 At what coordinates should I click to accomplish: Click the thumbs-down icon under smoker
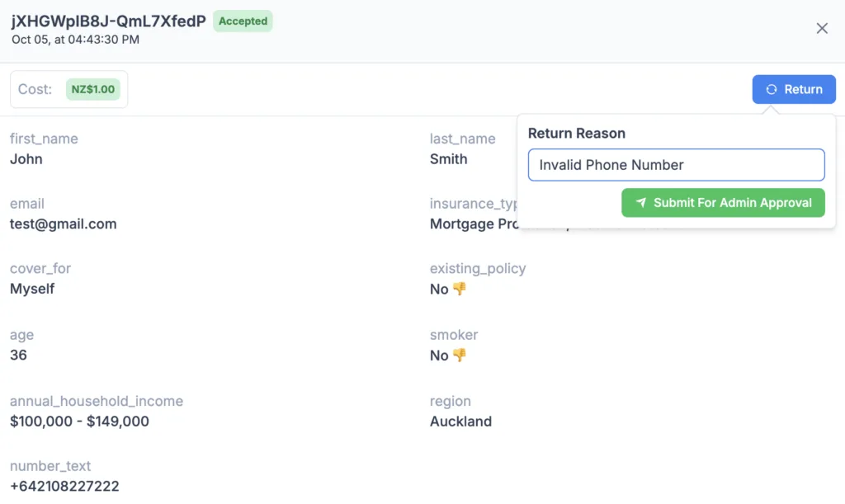459,356
